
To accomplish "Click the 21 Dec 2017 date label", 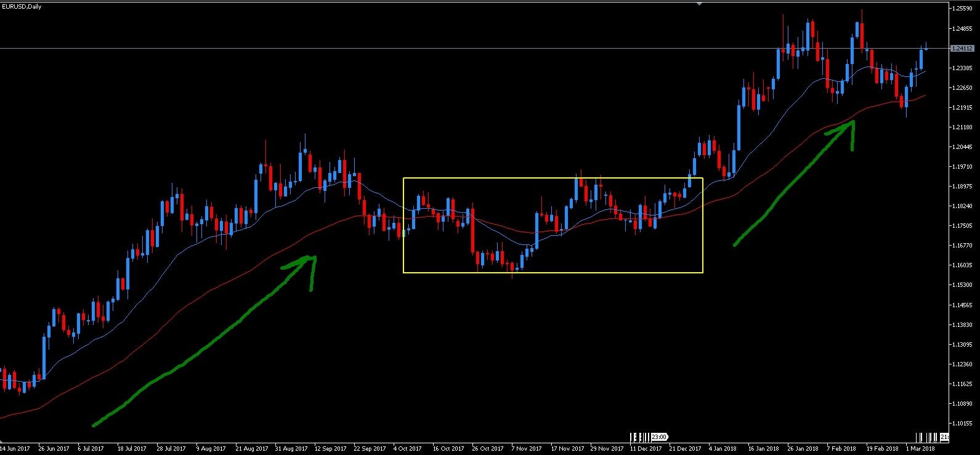I will click(x=685, y=448).
